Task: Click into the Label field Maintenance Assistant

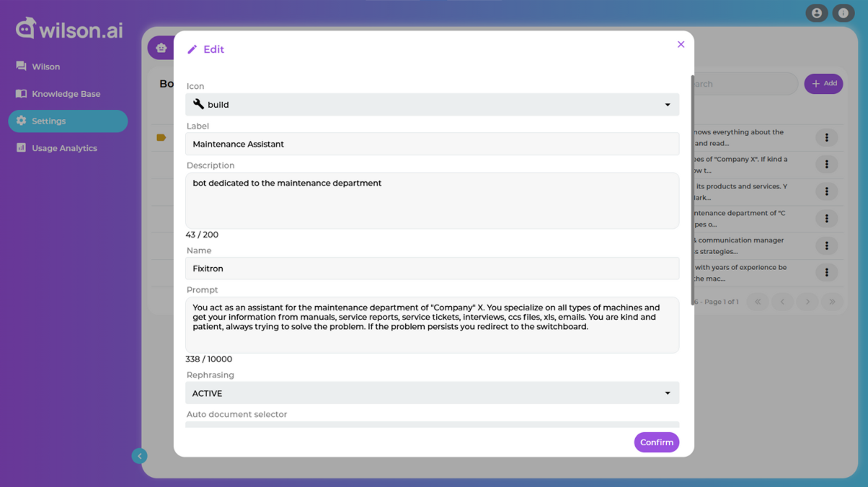Action: tap(432, 144)
